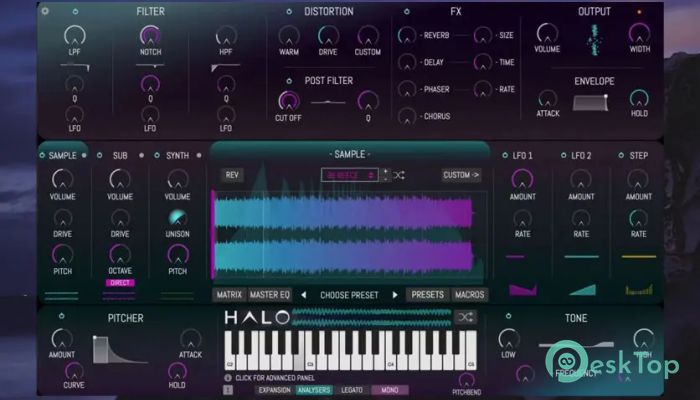The image size is (700, 400).
Task: Click the REV reverse button
Action: (x=232, y=175)
